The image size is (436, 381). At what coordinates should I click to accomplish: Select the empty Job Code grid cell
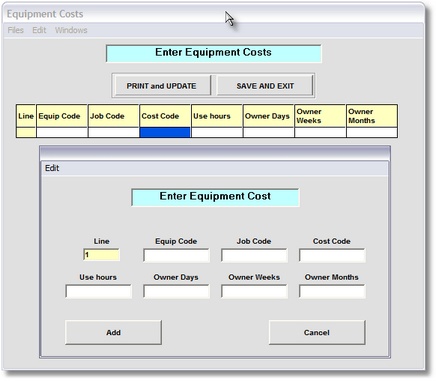tap(114, 132)
